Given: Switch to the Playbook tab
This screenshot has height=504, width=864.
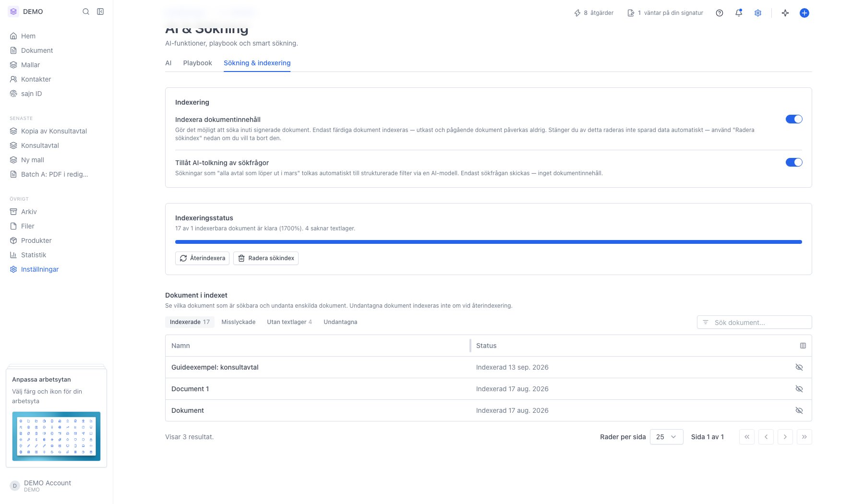Looking at the screenshot, I should 197,63.
